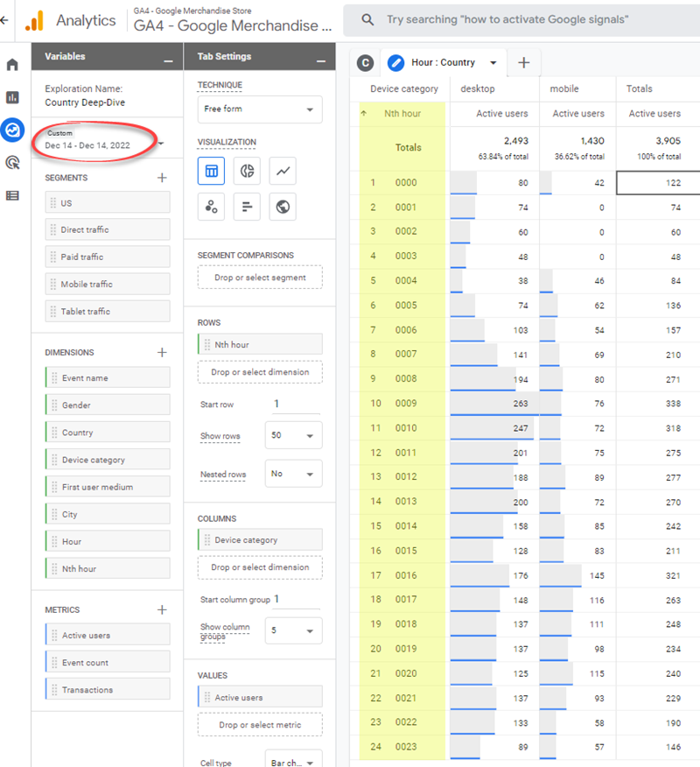Image resolution: width=700 pixels, height=767 pixels.
Task: Click the desktop cell showing 263
Action: 494,404
